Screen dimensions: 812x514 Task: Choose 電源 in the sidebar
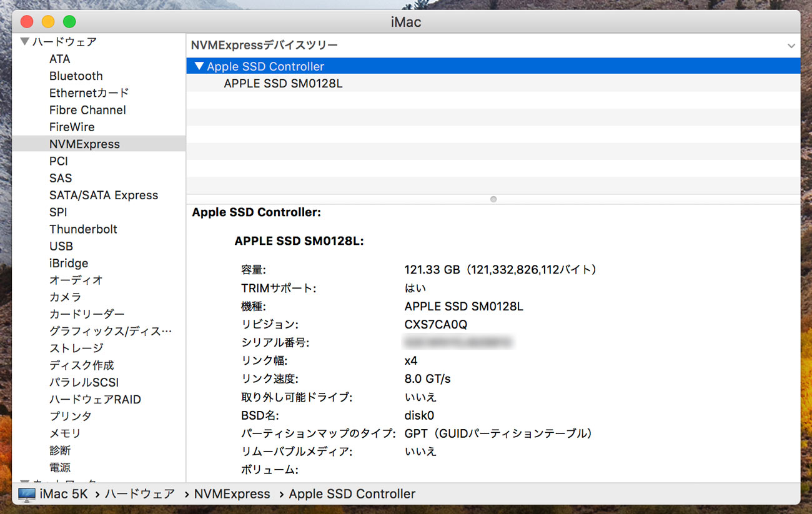[x=60, y=467]
